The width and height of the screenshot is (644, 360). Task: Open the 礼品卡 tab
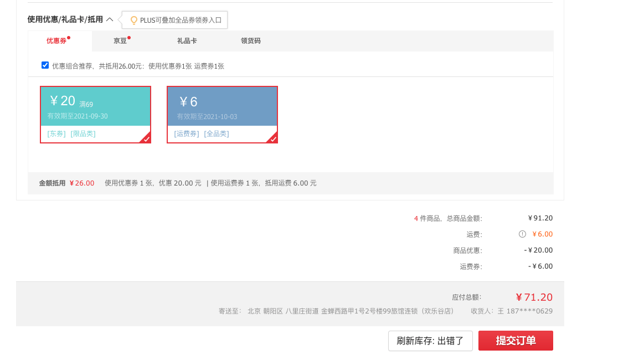tap(187, 40)
